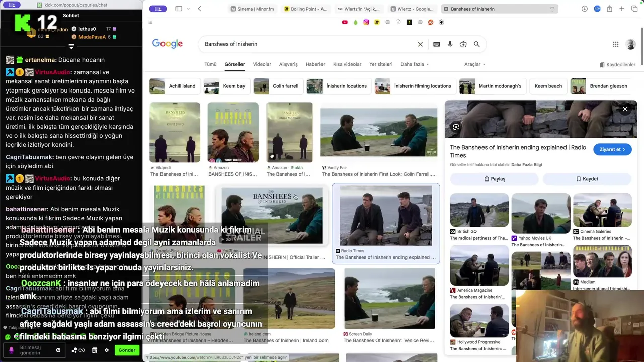Open the Vikipedi poster thumbnail

175,132
